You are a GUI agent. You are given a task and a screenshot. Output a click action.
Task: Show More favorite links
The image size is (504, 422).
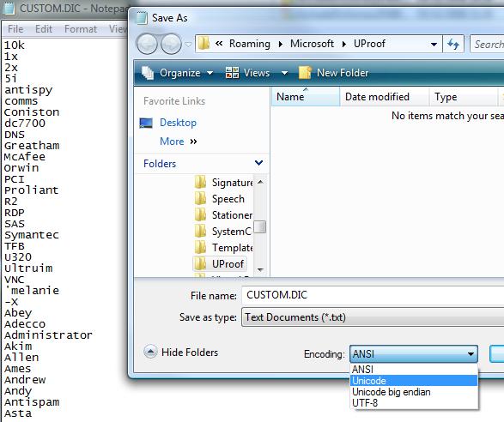coord(179,142)
